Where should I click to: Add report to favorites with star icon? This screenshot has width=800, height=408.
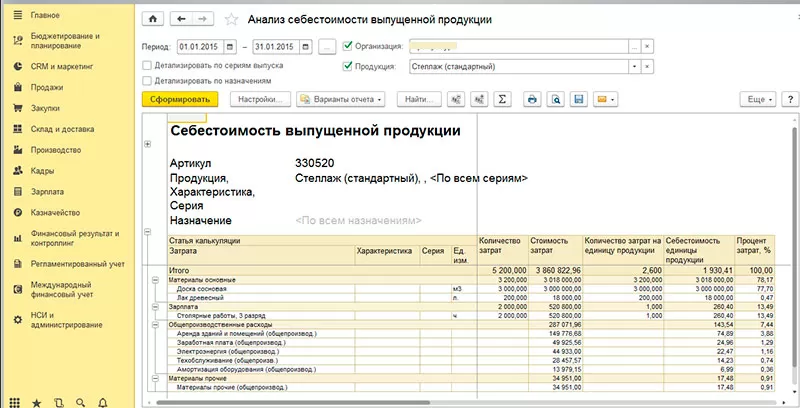point(232,19)
